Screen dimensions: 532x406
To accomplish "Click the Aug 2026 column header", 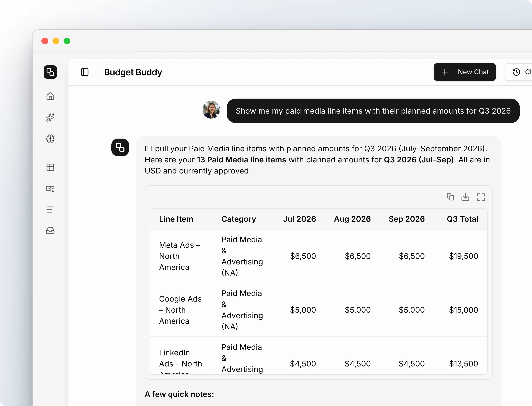I will 352,219.
